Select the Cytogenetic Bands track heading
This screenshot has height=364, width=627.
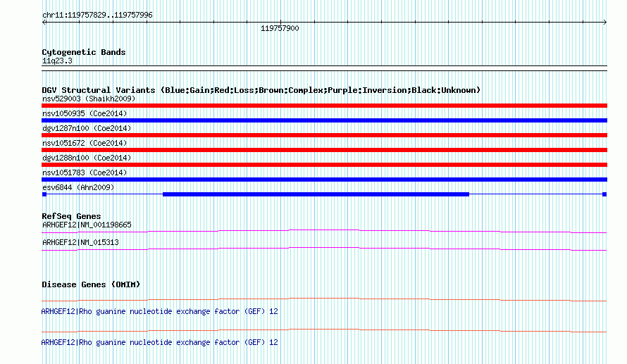[x=84, y=52]
